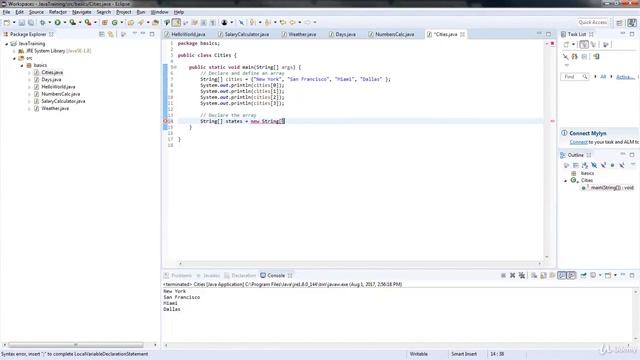Collapse the basics package node
Screen dimensions: 640x360
[x=22, y=65]
